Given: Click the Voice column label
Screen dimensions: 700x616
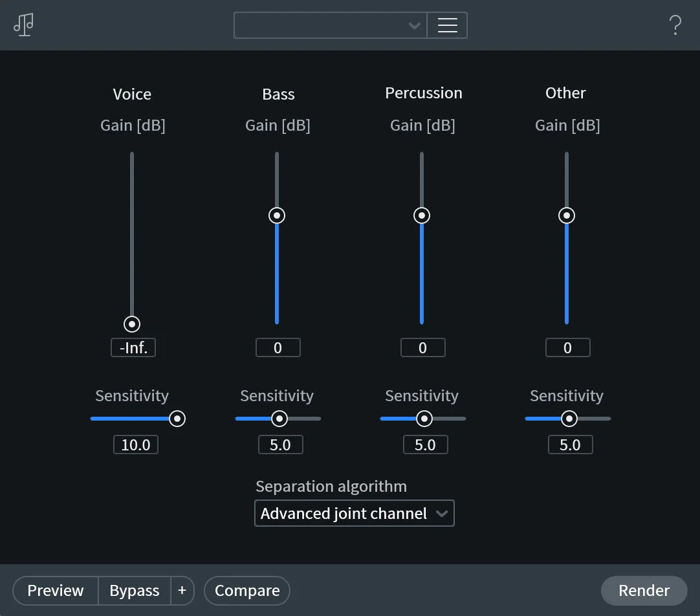Looking at the screenshot, I should click(132, 94).
